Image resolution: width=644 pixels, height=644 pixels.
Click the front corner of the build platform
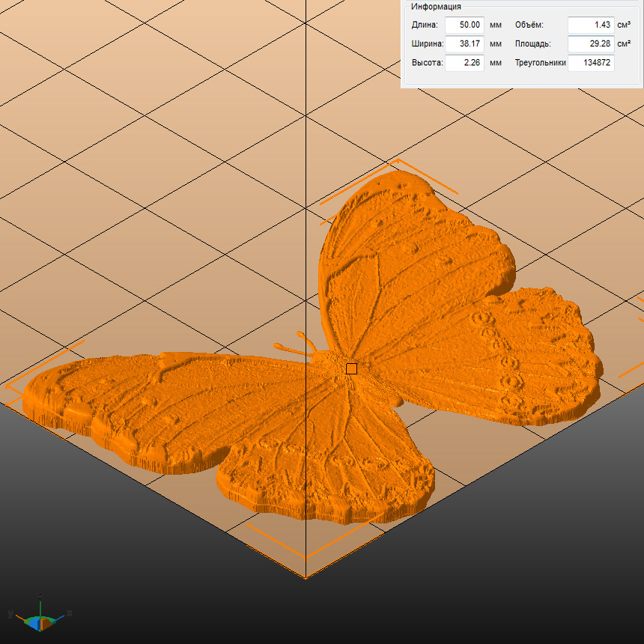305,578
